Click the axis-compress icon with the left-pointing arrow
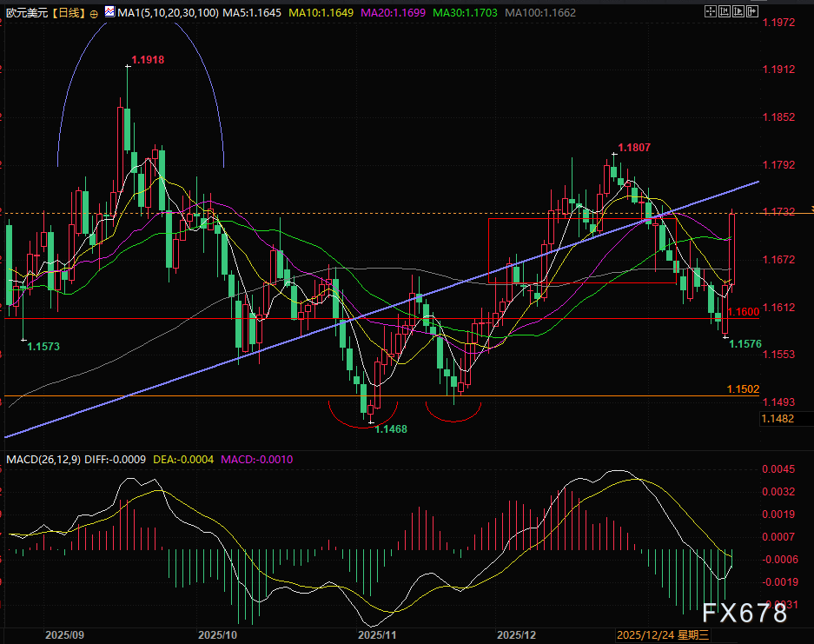Screen dimensions: 814x644 725,11
